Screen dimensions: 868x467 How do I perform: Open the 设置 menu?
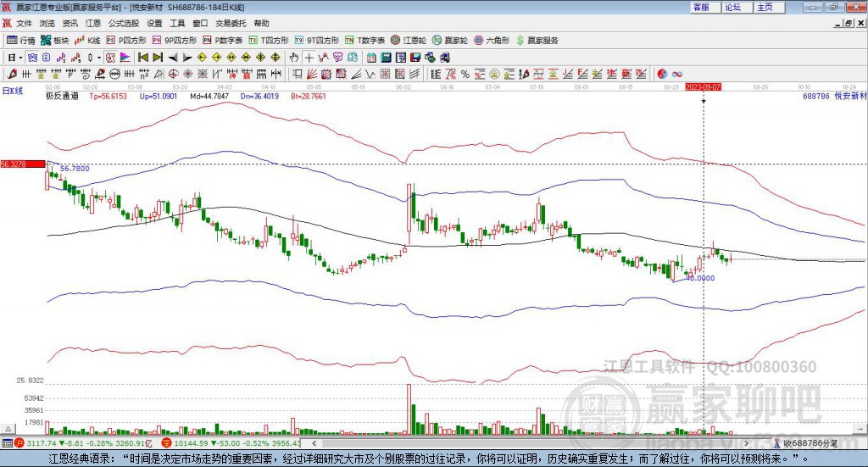click(x=154, y=23)
